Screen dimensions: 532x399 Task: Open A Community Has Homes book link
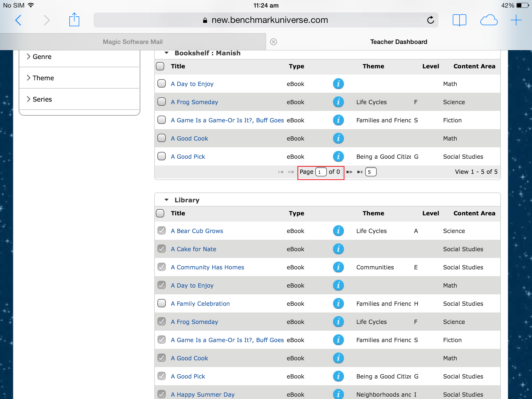[x=207, y=267]
